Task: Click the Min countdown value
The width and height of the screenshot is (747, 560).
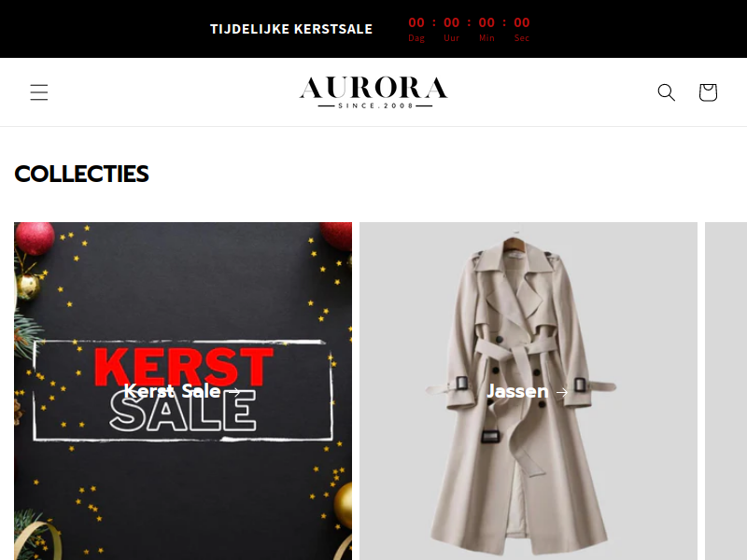Action: pos(486,22)
